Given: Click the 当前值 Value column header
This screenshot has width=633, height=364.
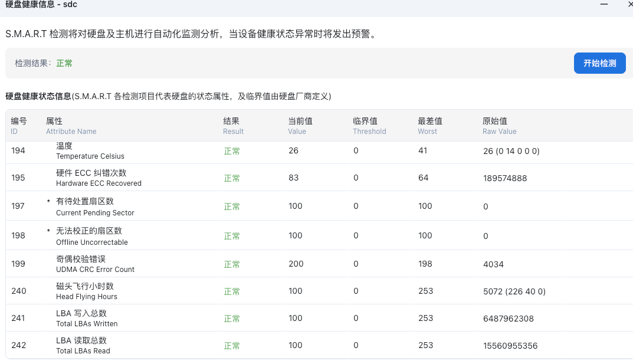Looking at the screenshot, I should tap(300, 126).
